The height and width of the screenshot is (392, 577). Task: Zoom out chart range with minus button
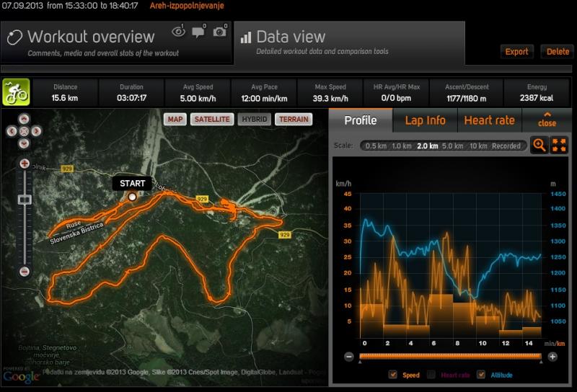pyautogui.click(x=348, y=356)
